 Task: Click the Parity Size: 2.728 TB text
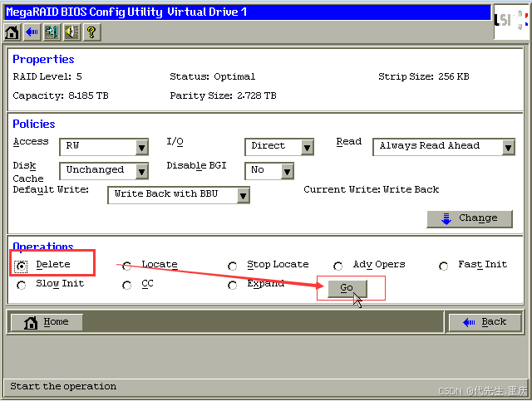click(224, 96)
